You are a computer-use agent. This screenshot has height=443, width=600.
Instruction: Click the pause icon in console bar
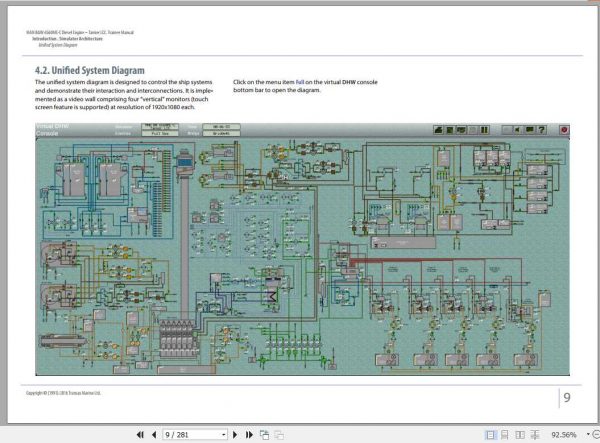[x=484, y=130]
